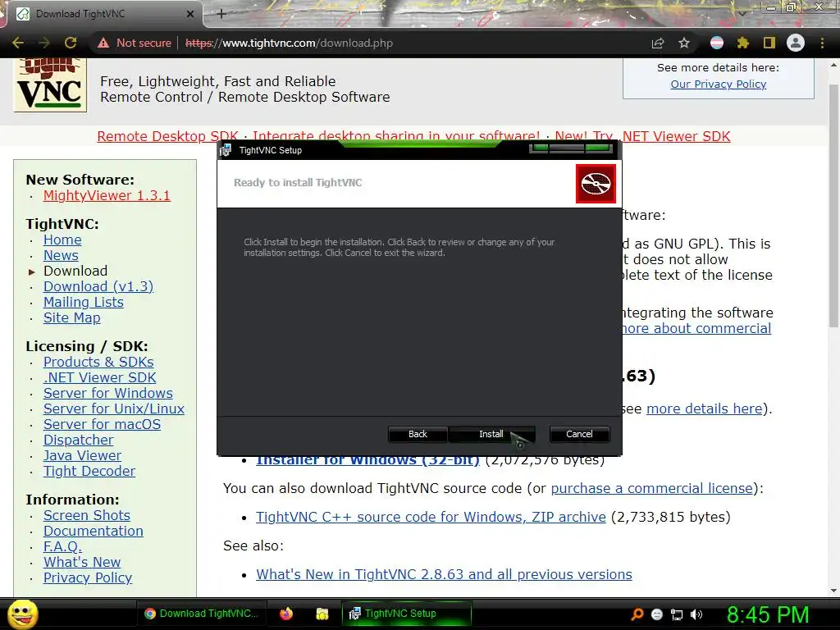Select the Download TightVNC browser tab

(x=104, y=14)
